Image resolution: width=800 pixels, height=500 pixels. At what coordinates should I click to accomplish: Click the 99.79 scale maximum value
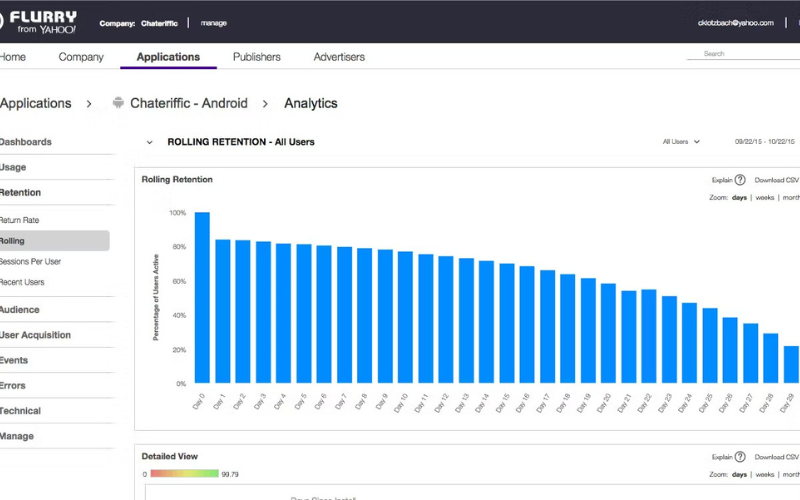click(230, 474)
